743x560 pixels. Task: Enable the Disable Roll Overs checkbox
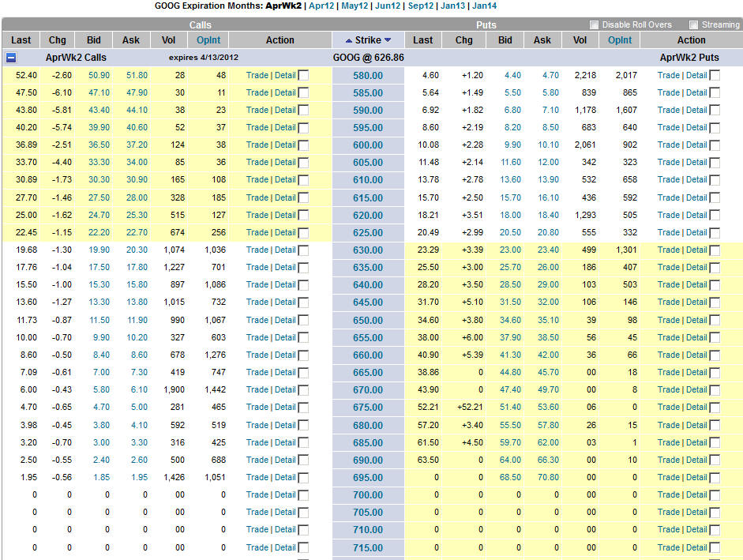[595, 24]
